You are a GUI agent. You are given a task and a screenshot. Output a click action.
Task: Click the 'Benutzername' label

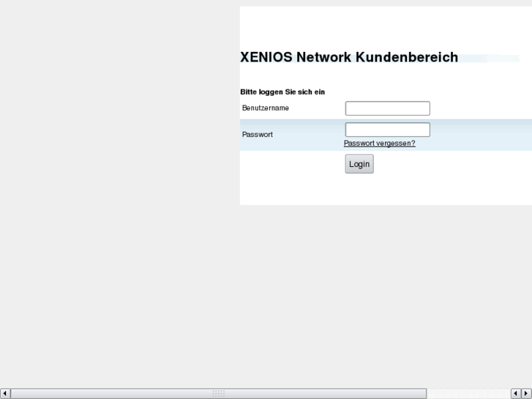click(x=266, y=108)
